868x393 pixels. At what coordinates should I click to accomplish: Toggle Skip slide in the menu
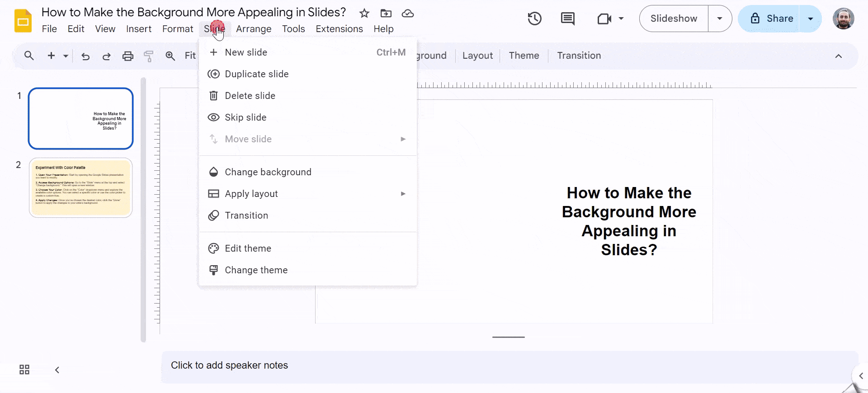pyautogui.click(x=245, y=117)
